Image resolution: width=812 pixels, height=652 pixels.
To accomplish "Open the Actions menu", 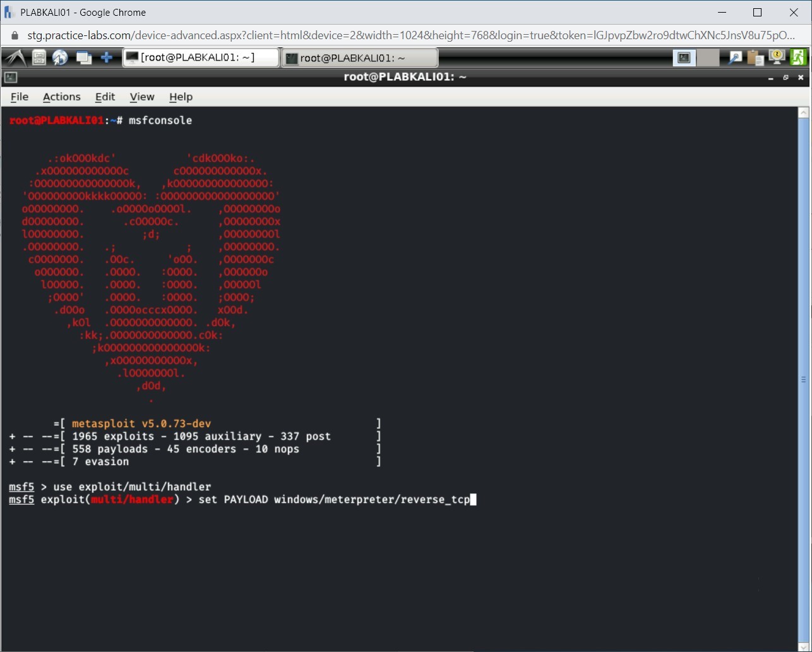I will point(61,97).
